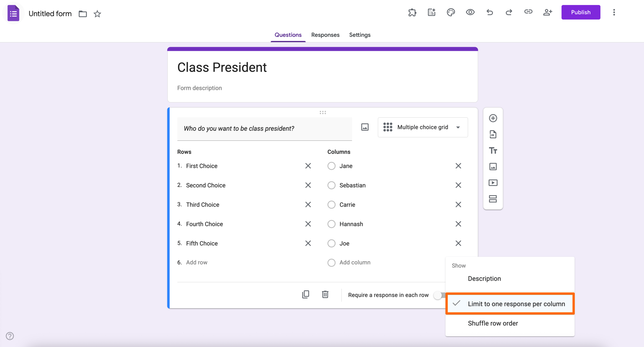Viewport: 644px width, 347px height.
Task: Open the Settings tab
Action: click(x=359, y=35)
